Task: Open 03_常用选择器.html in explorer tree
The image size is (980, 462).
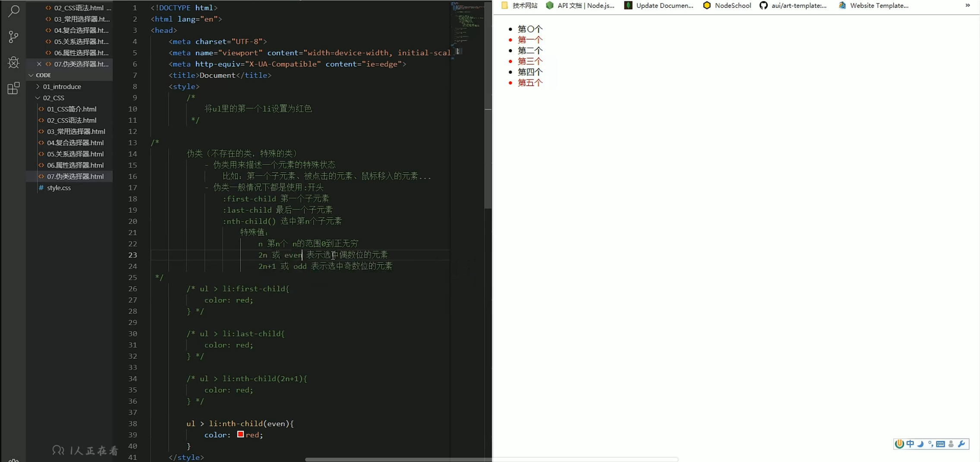Action: coord(69,131)
